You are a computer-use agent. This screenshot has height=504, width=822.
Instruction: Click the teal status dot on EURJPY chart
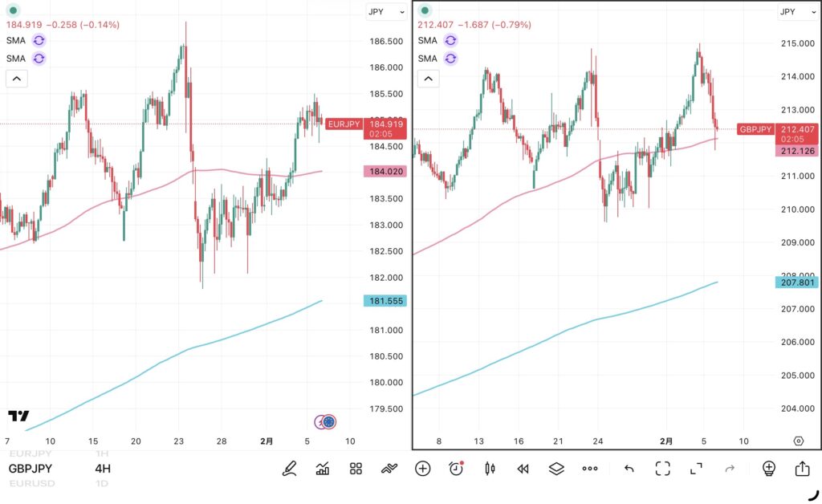[x=12, y=10]
